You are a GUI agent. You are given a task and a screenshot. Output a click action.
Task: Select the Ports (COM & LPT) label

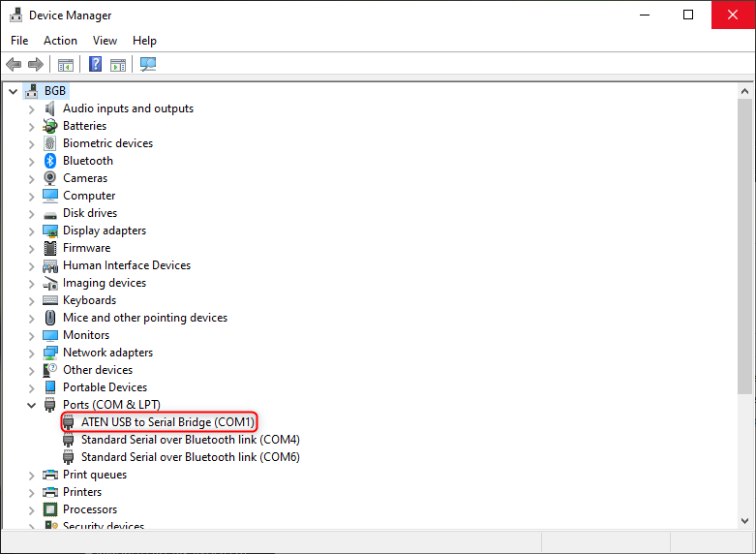(x=112, y=405)
